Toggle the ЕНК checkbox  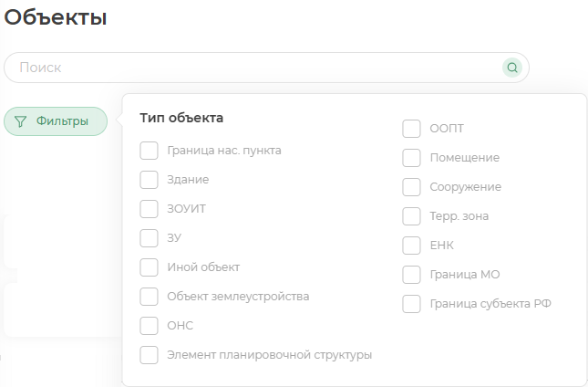click(x=411, y=246)
